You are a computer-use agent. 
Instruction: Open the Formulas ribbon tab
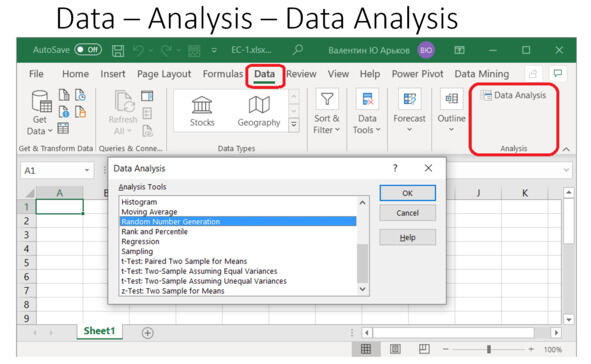223,74
